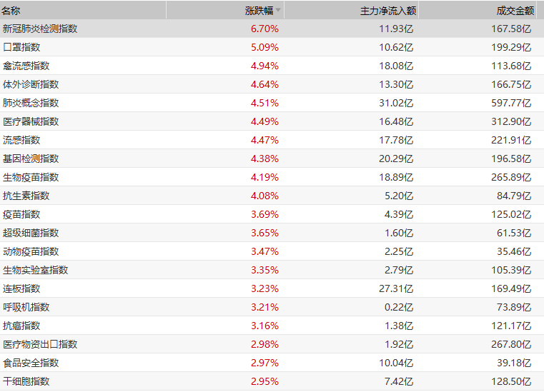Open 抗生素指数 details

[26, 196]
